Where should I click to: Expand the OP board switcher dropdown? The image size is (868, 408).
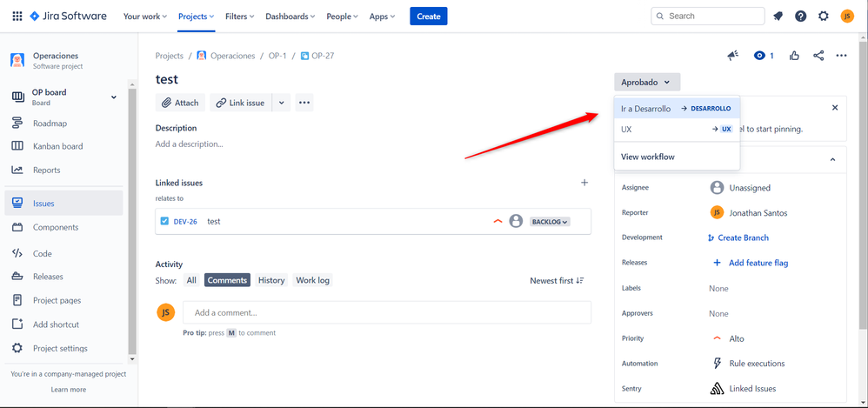click(113, 97)
